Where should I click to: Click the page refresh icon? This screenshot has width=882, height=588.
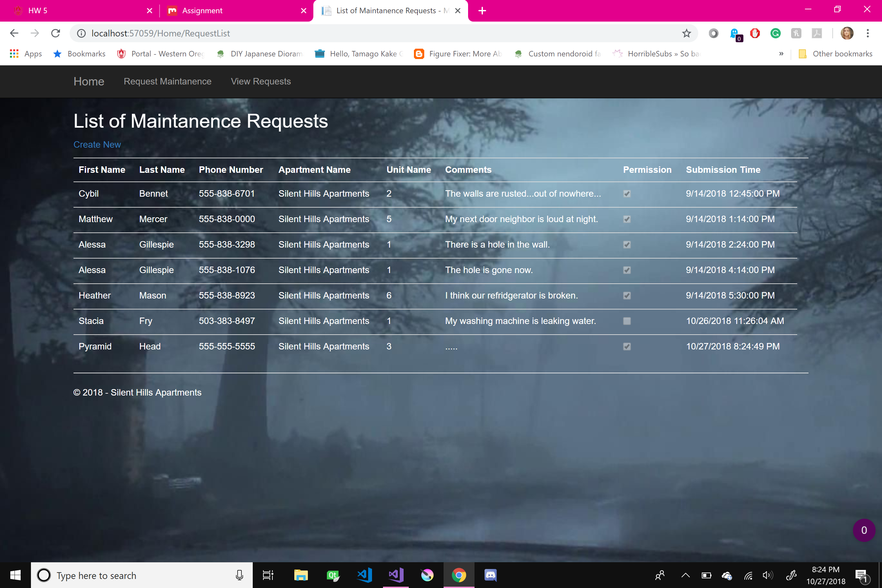click(x=56, y=34)
